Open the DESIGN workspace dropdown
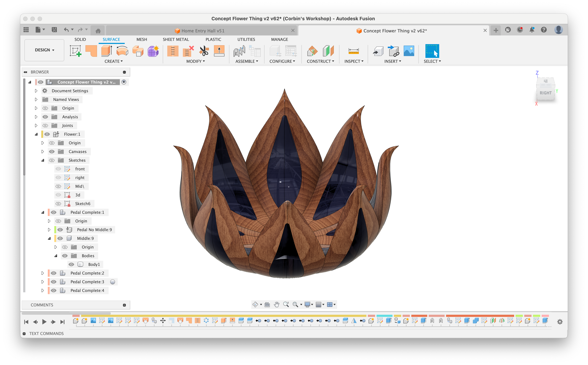The height and width of the screenshot is (365, 588). (x=45, y=50)
